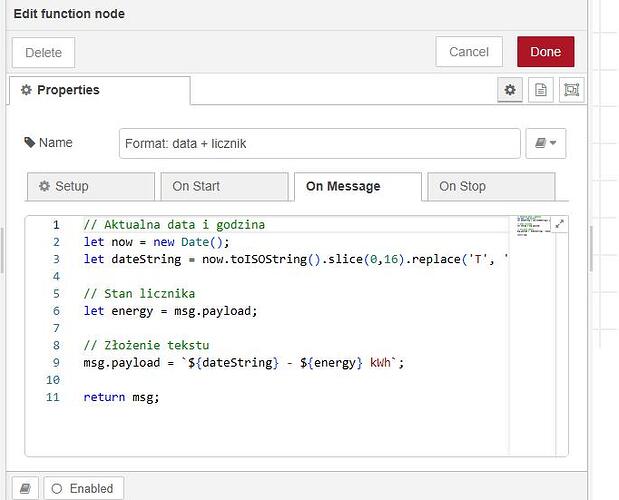The height and width of the screenshot is (500, 619).
Task: Delete this function node
Action: coord(43,52)
